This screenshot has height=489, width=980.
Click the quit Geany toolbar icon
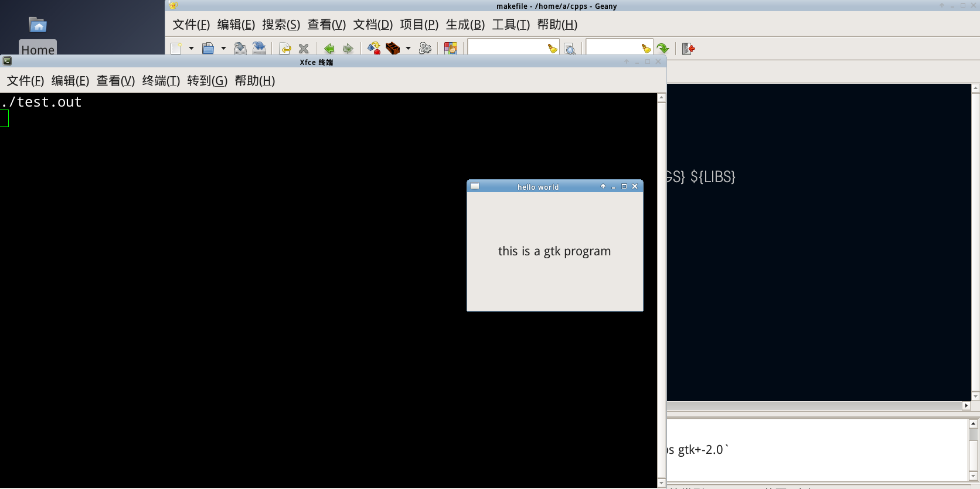click(689, 49)
